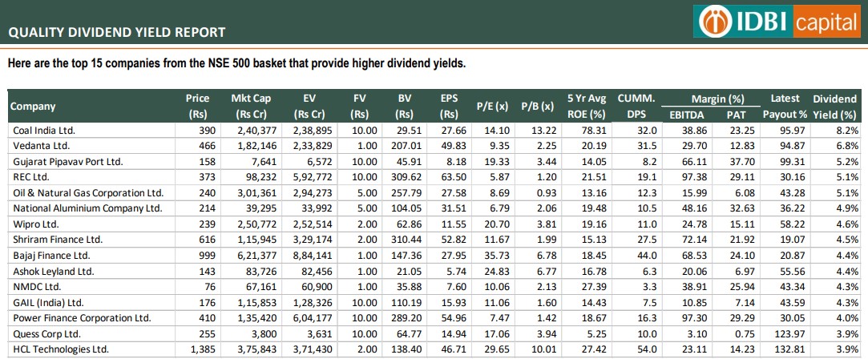Click Gujarat Pipavav Port Ltd. entry
This screenshot has height=363, width=868.
(x=67, y=161)
